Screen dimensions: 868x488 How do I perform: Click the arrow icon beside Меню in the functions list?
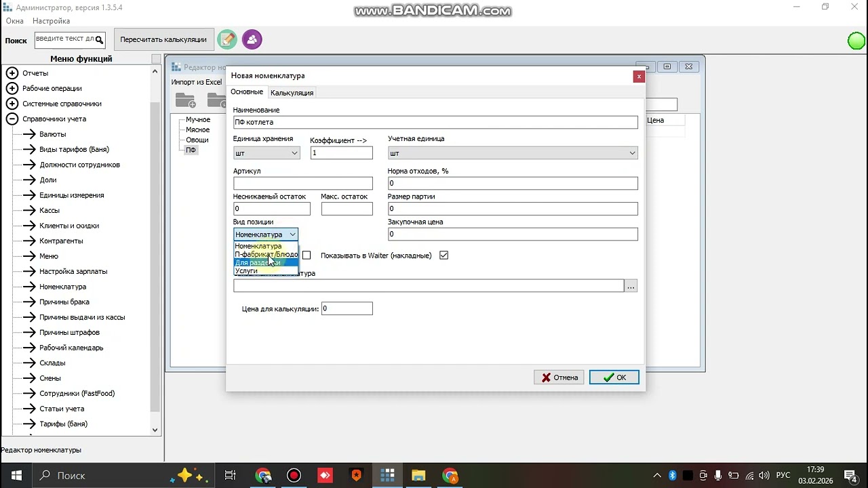(28, 256)
